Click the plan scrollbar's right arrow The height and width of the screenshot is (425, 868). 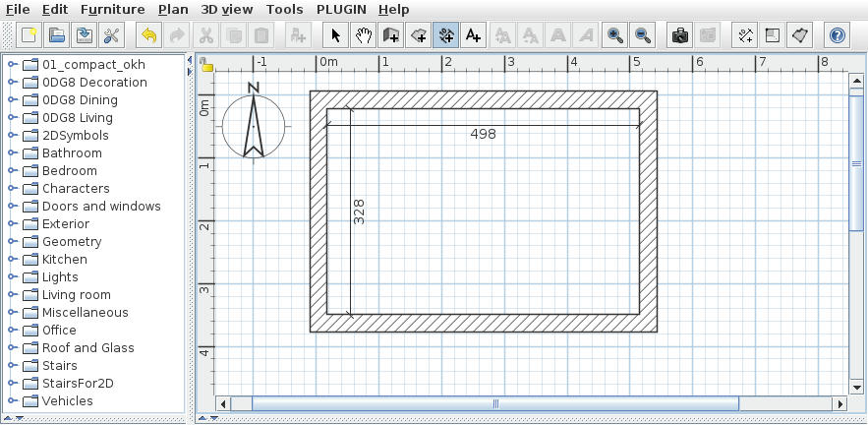tap(840, 404)
